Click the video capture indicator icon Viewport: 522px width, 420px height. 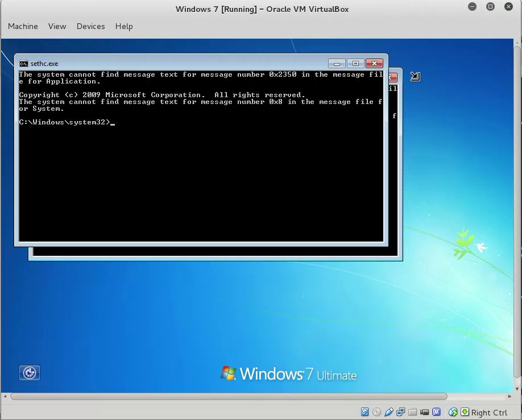pos(424,412)
